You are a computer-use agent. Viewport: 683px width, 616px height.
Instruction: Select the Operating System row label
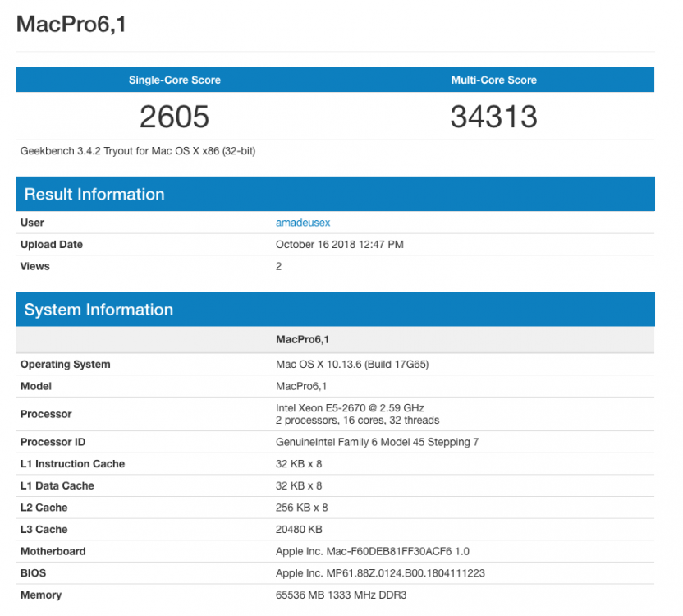66,365
